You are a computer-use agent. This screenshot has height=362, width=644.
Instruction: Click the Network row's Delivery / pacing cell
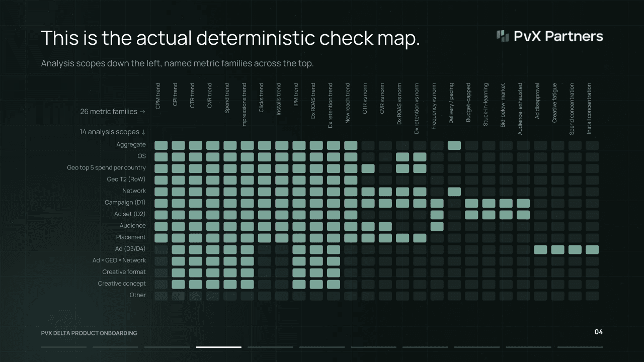[x=454, y=192]
